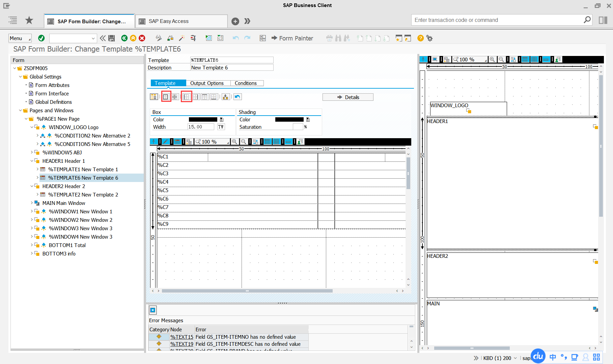The height and width of the screenshot is (364, 613).
Task: Click the Form Painter settings person icon
Action: tap(558, 59)
